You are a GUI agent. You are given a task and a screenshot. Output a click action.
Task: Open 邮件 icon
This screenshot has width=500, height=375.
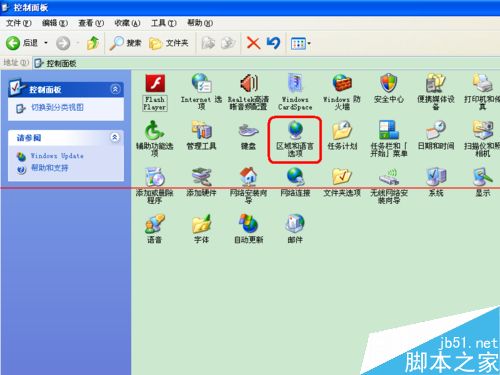tap(295, 223)
